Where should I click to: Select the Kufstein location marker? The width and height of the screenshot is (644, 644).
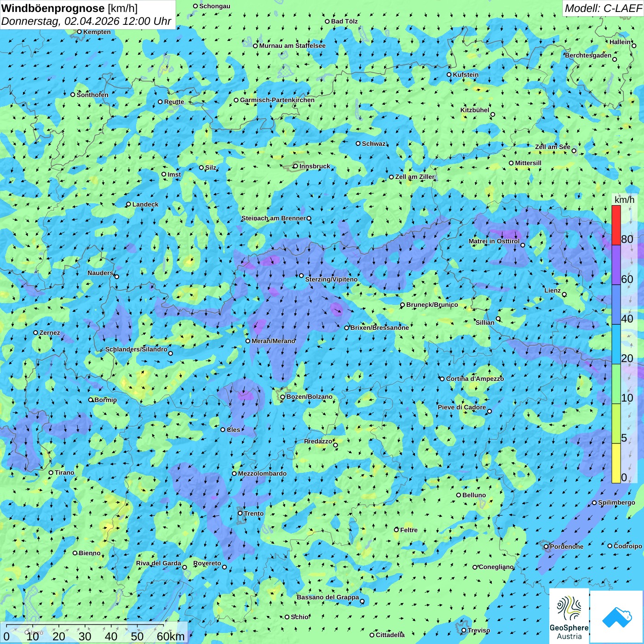449,75
